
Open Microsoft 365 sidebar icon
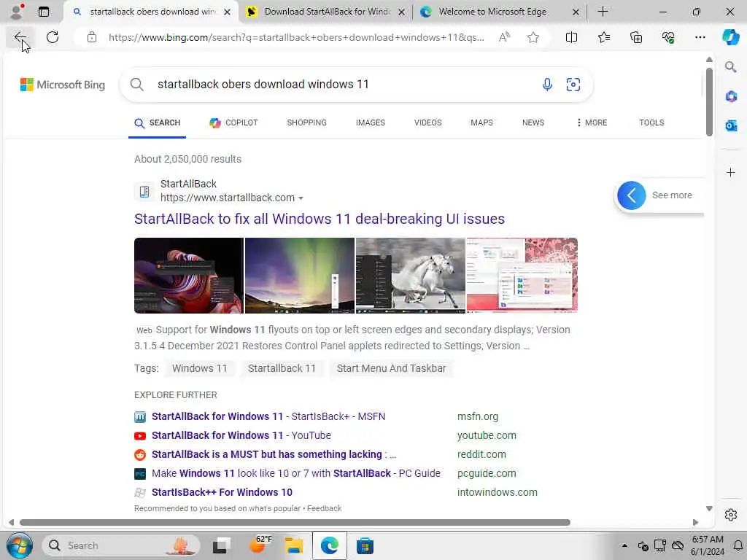pos(731,97)
